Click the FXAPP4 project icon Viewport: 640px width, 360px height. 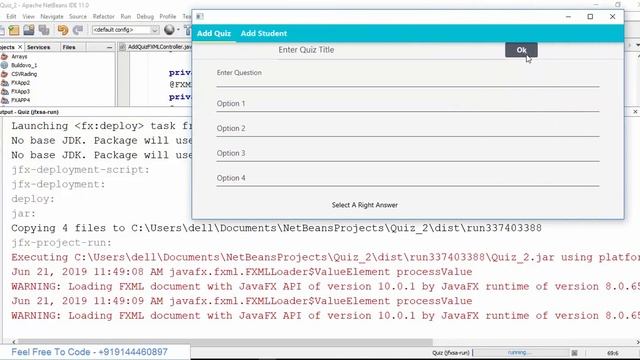[x=4, y=100]
